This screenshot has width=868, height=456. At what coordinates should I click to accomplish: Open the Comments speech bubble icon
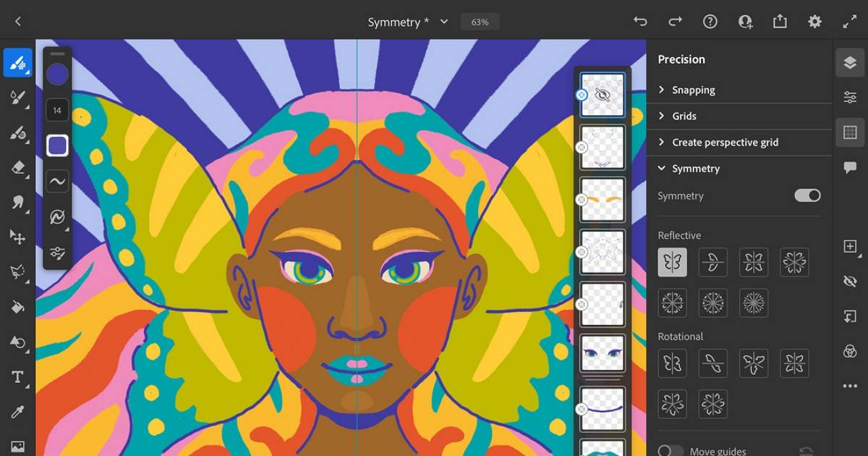[850, 167]
